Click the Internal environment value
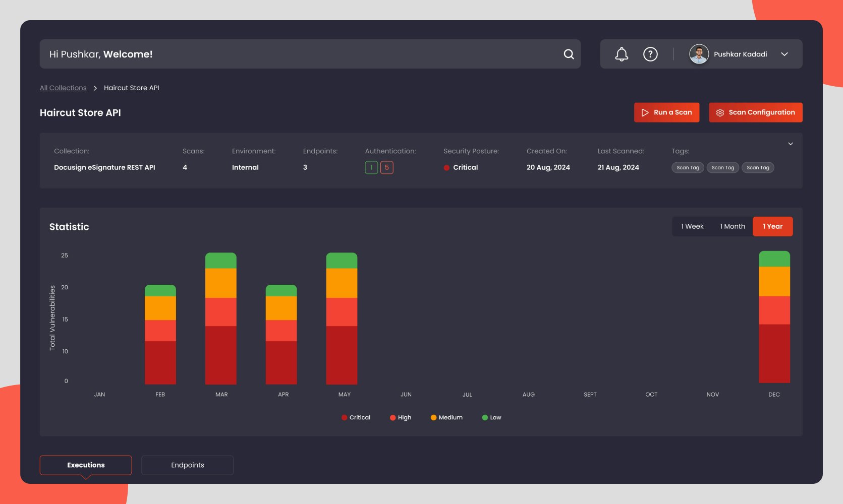This screenshot has width=843, height=504. coord(245,167)
